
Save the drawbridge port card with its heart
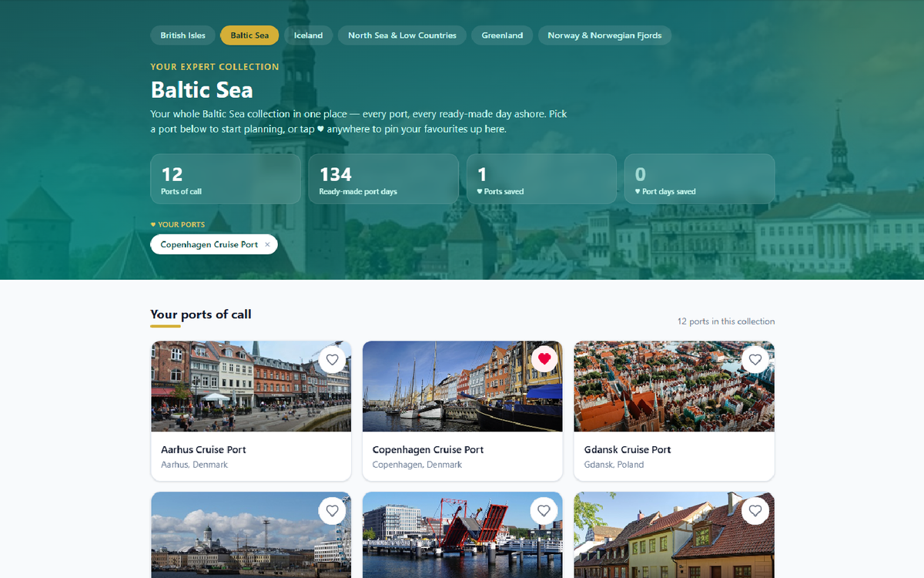click(544, 510)
